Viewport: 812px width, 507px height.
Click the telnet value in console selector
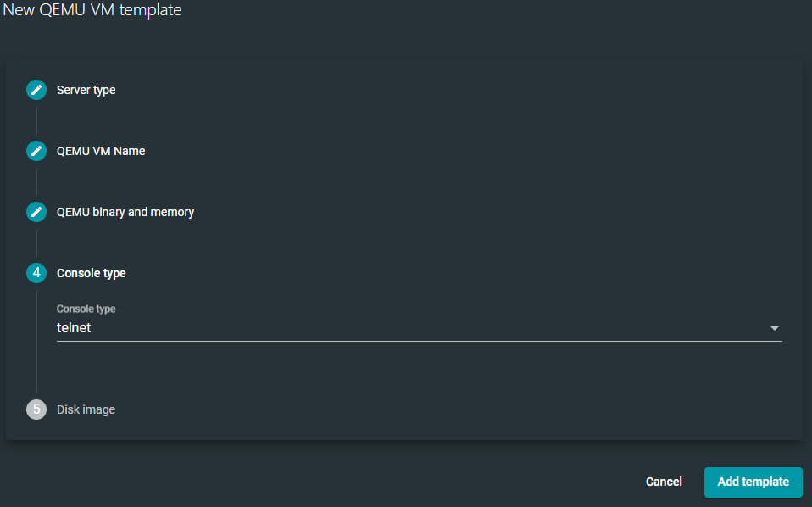tap(74, 328)
